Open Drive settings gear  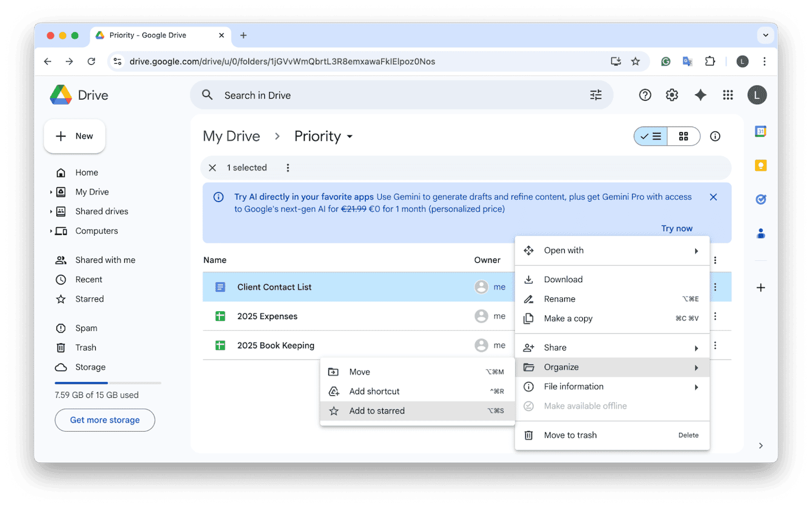pyautogui.click(x=671, y=95)
